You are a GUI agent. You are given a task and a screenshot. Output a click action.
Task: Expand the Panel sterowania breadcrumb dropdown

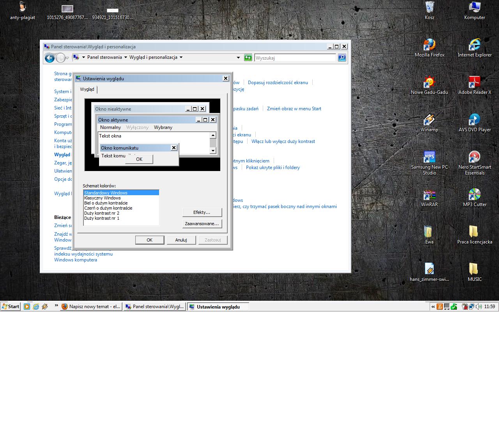click(x=126, y=57)
